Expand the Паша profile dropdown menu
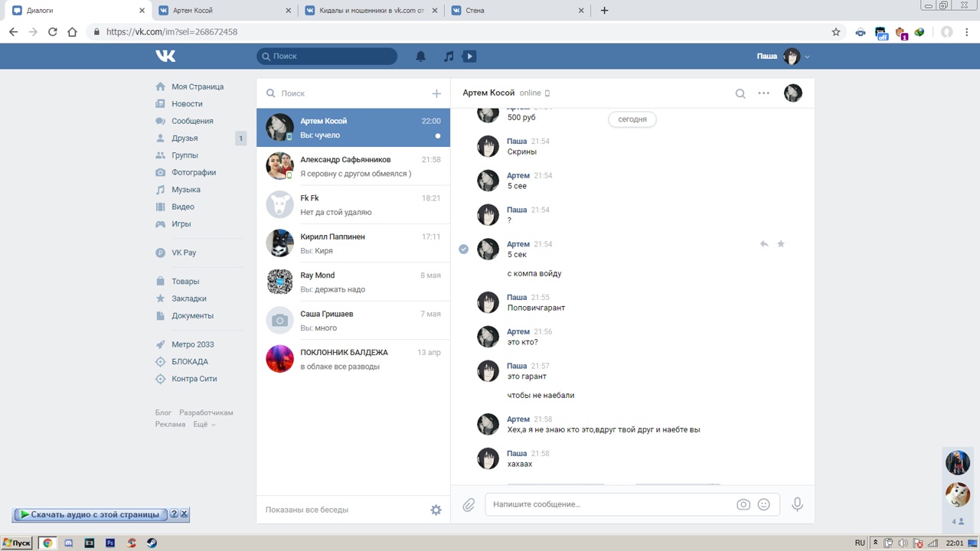The image size is (980, 551). [807, 57]
